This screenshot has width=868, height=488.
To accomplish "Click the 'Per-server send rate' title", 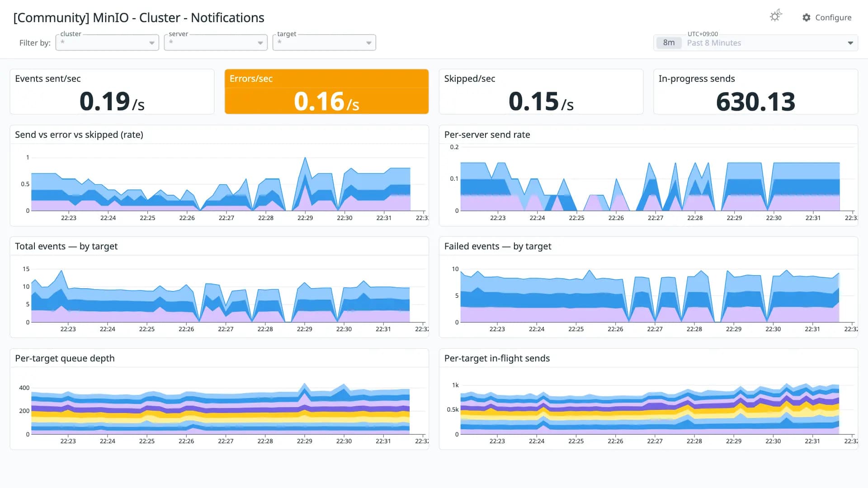I will pyautogui.click(x=487, y=135).
